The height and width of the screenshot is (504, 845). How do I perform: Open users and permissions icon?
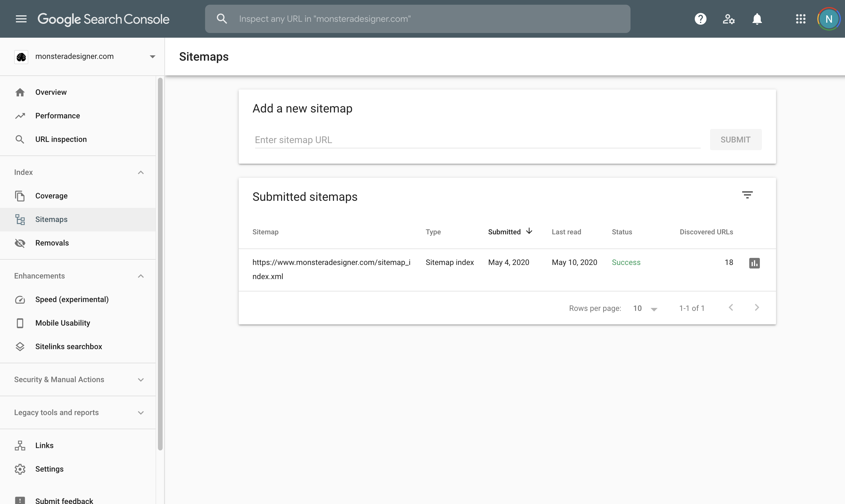[728, 19]
